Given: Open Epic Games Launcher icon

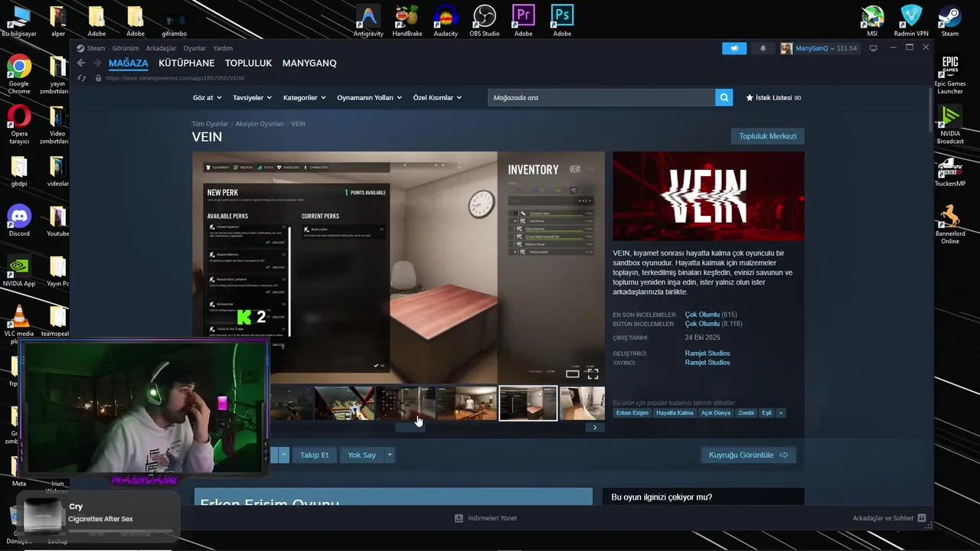Looking at the screenshot, I should [950, 74].
